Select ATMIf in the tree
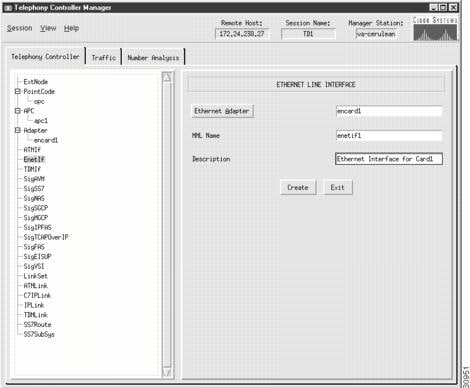Screen dimensions: 470x388 32,150
